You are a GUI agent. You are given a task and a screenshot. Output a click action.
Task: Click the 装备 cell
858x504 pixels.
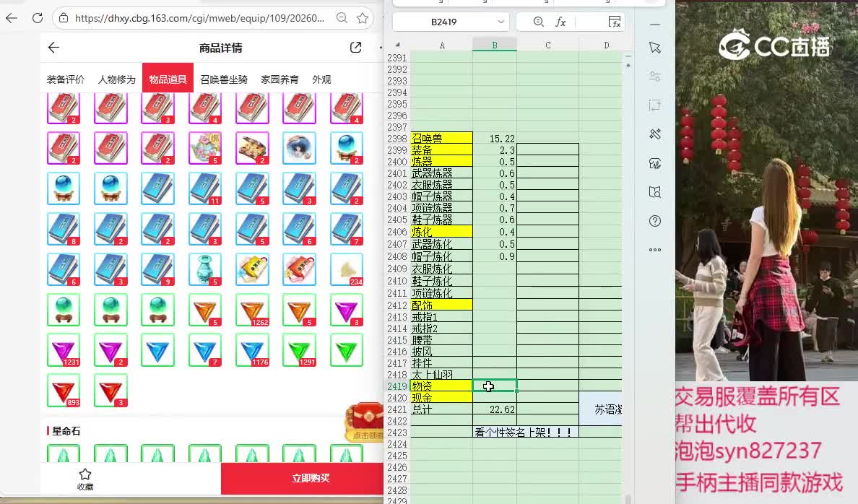[441, 150]
